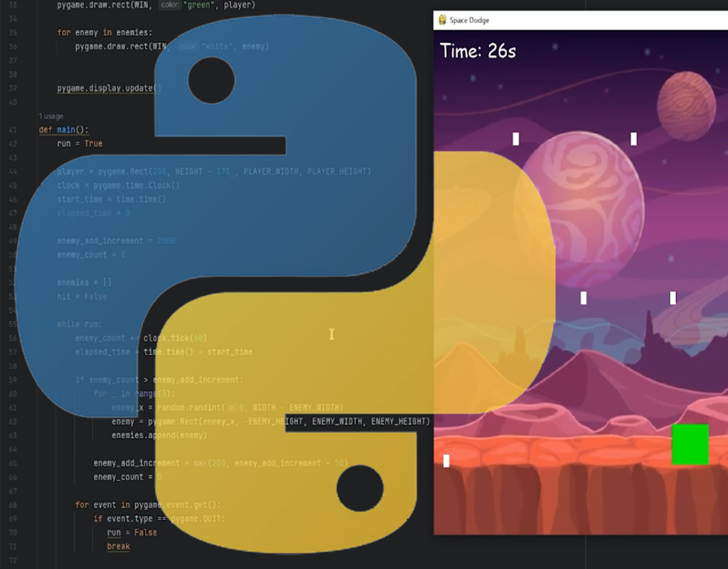The width and height of the screenshot is (728, 569).
Task: Click the "run = True" code line
Action: [80, 143]
